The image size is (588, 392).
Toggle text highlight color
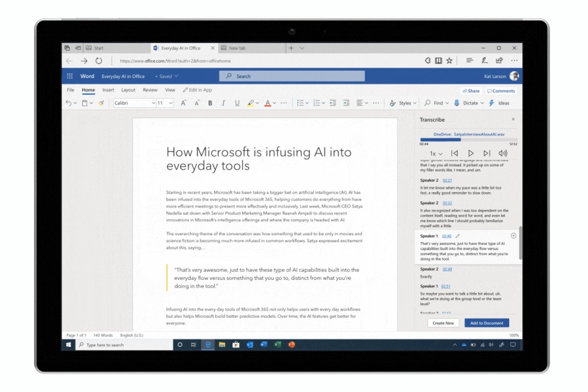[251, 103]
